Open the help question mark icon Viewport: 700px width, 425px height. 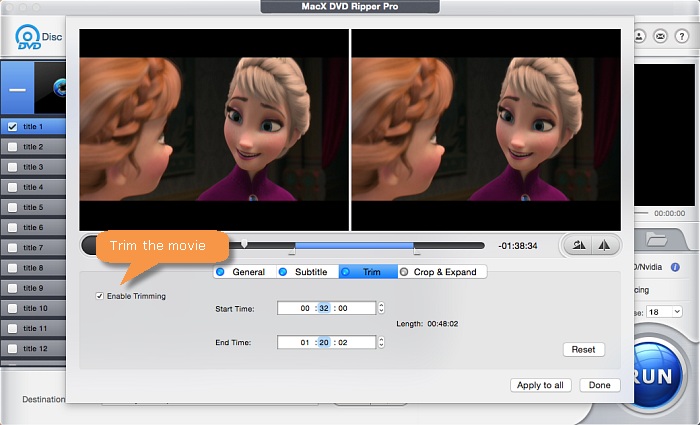(x=681, y=36)
